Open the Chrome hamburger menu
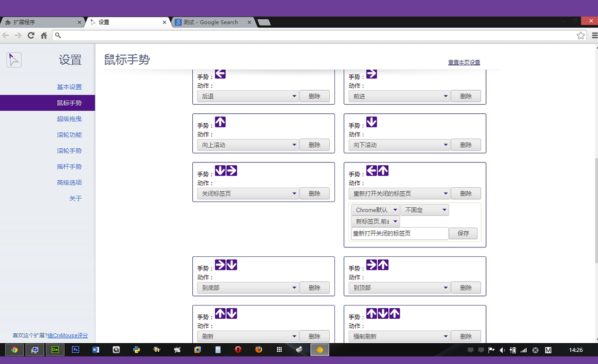The image size is (598, 364). click(594, 35)
